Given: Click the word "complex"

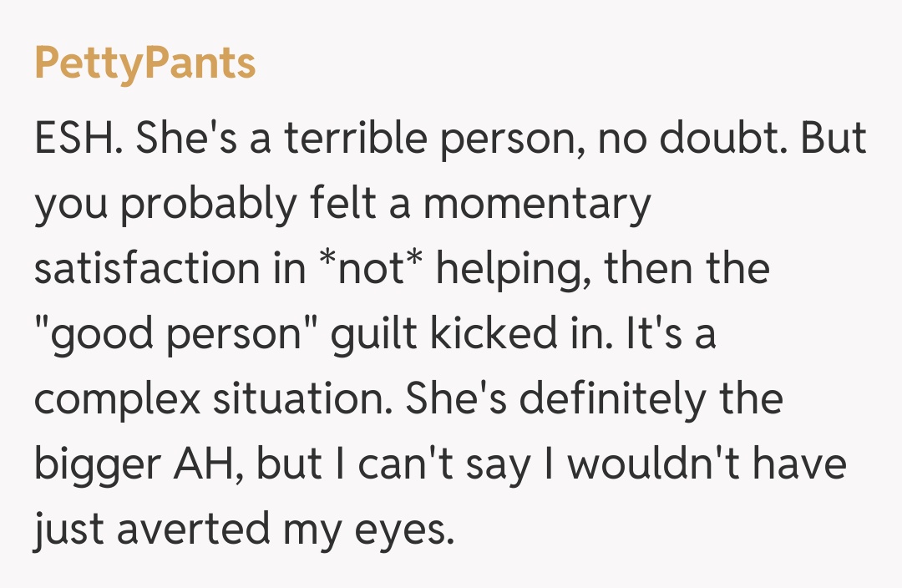Looking at the screenshot, I should click(x=118, y=400).
